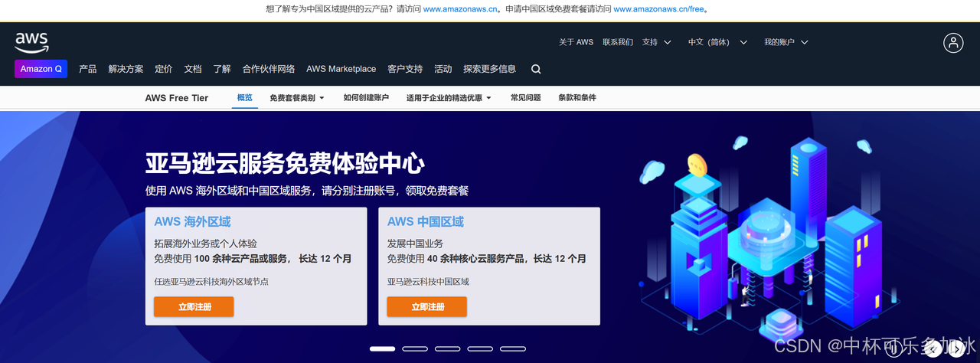Screen dimensions: 980x363
Task: Open the 产品 menu
Action: click(x=88, y=69)
